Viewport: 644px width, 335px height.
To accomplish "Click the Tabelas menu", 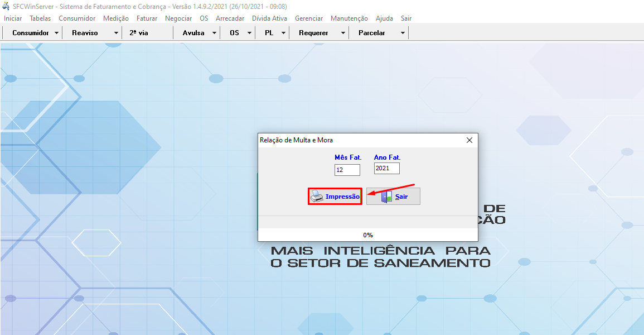I will (40, 18).
